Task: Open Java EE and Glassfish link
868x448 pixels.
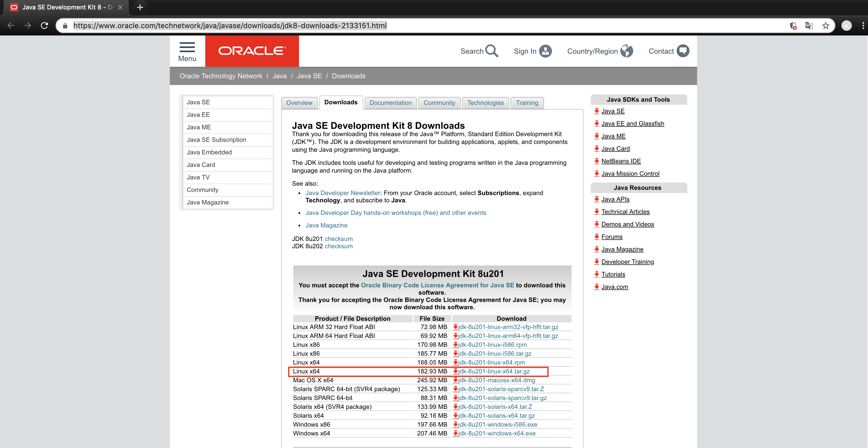Action: (633, 123)
